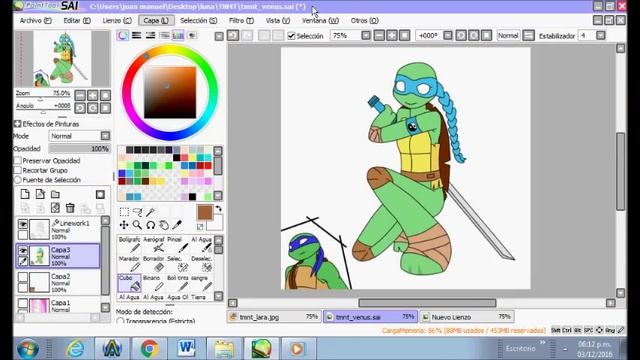Select the rectangular selection tool
The height and width of the screenshot is (360, 640).
[124, 212]
